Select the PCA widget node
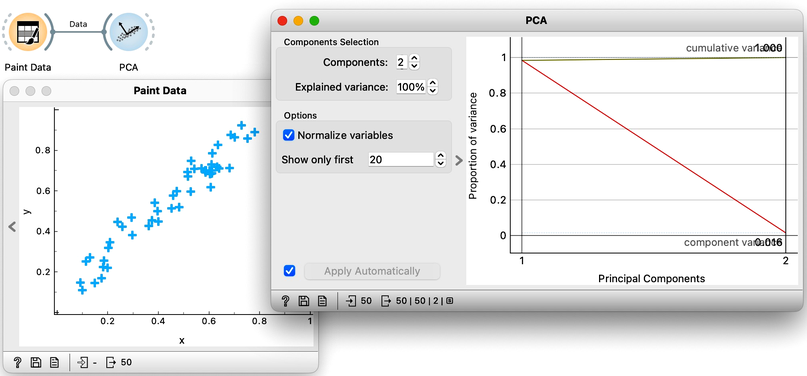The width and height of the screenshot is (807, 376). [x=128, y=33]
